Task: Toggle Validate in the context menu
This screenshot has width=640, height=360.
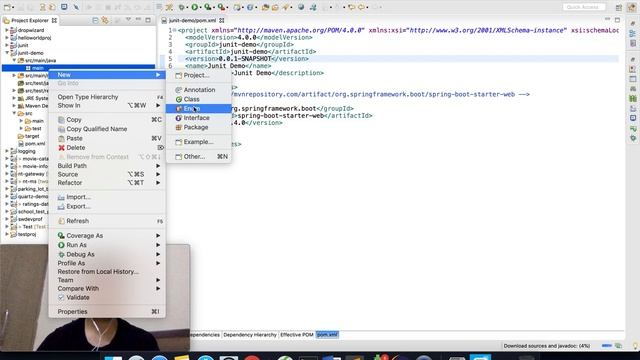Action: [107, 298]
